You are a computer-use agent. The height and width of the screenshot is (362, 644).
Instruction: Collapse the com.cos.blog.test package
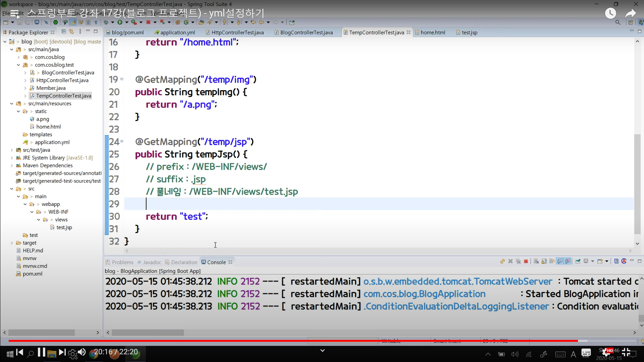click(x=18, y=65)
